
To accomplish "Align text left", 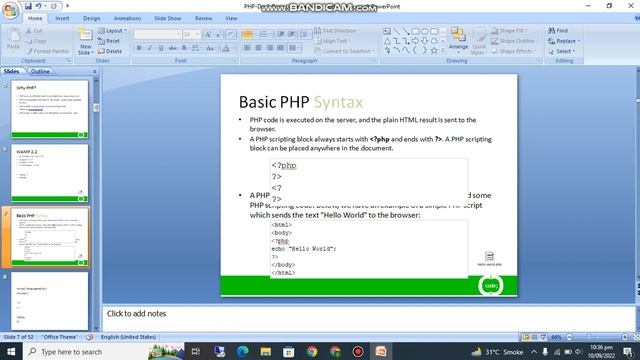I will tap(247, 48).
